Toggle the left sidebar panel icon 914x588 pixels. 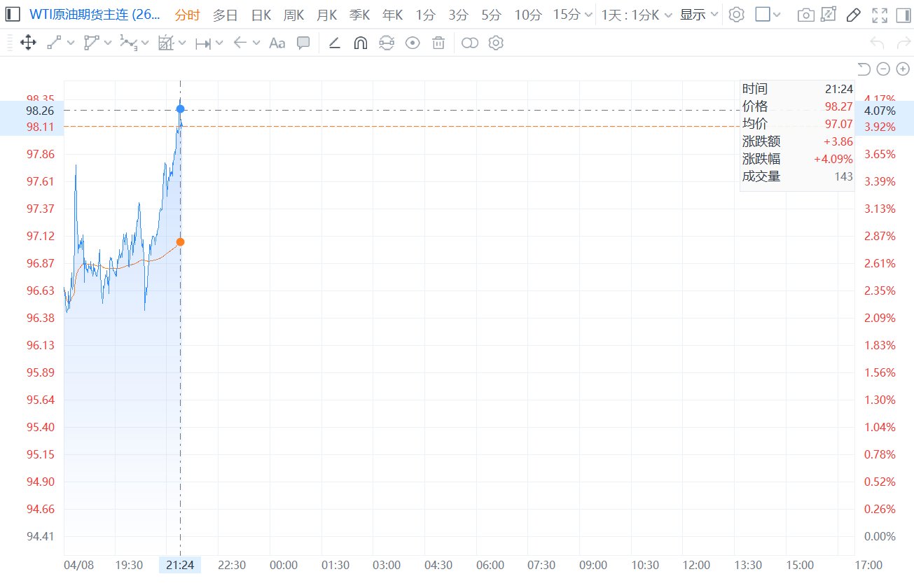click(13, 14)
